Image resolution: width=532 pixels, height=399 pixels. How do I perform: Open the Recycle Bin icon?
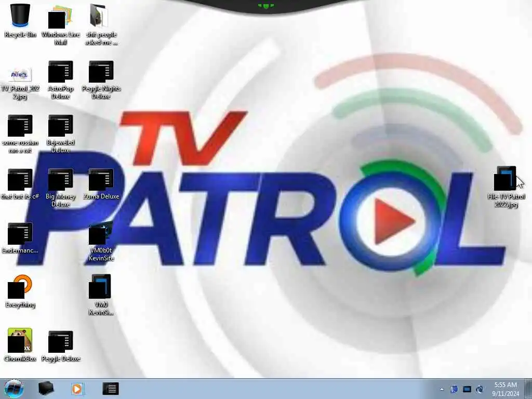tap(20, 22)
